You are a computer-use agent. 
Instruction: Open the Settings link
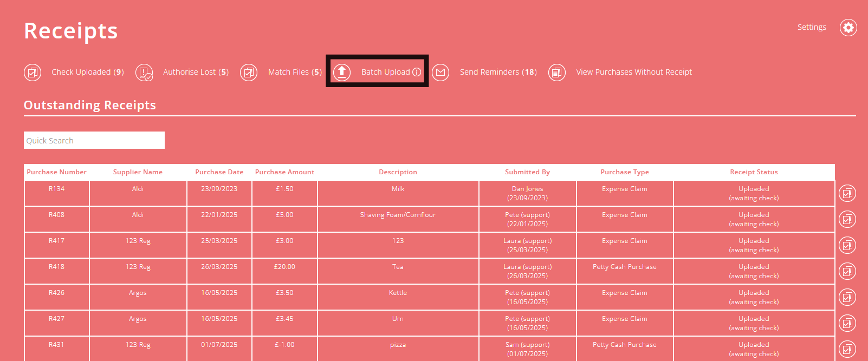(812, 27)
